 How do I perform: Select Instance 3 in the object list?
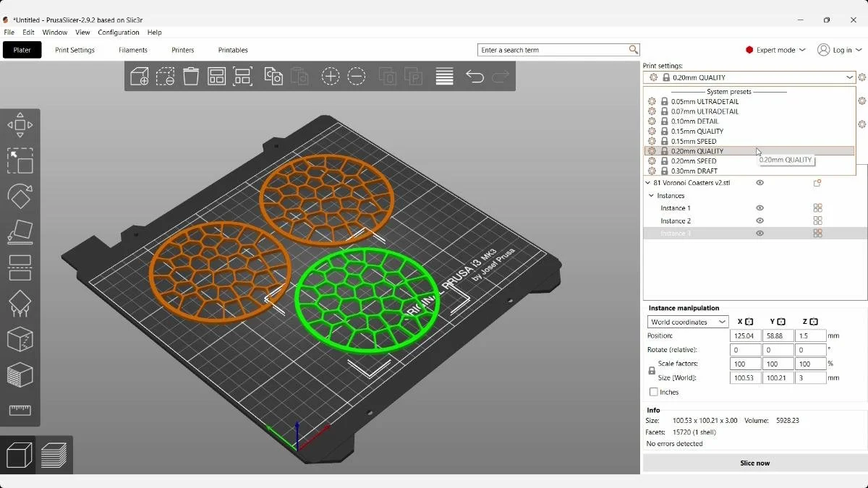(755, 234)
